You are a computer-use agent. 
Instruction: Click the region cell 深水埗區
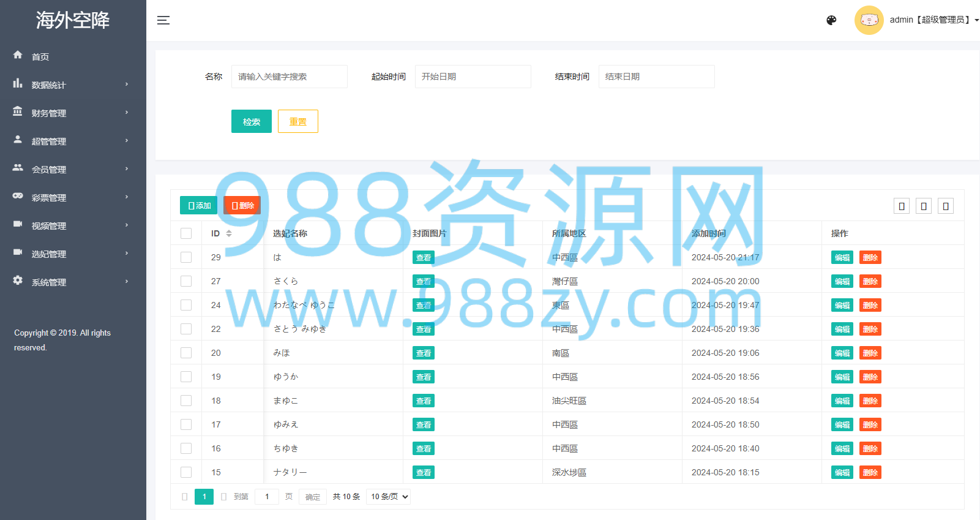[x=569, y=472]
